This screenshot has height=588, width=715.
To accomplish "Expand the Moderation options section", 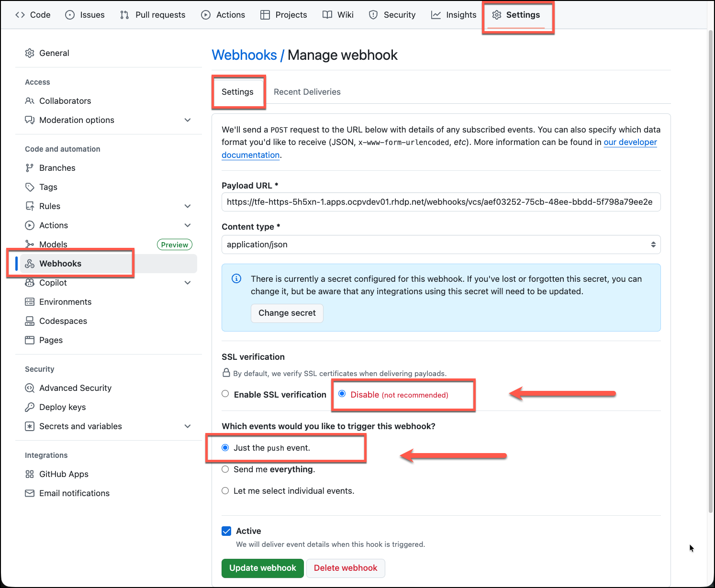I will [188, 120].
